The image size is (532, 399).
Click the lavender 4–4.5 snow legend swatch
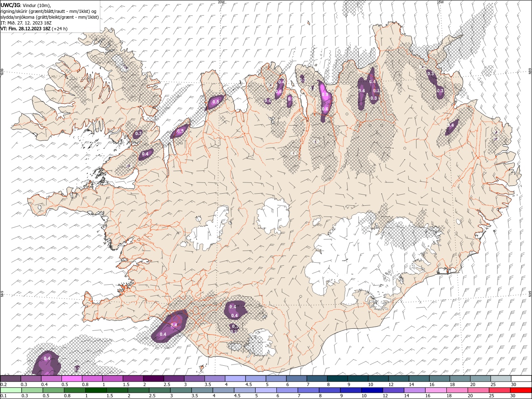(x=235, y=379)
